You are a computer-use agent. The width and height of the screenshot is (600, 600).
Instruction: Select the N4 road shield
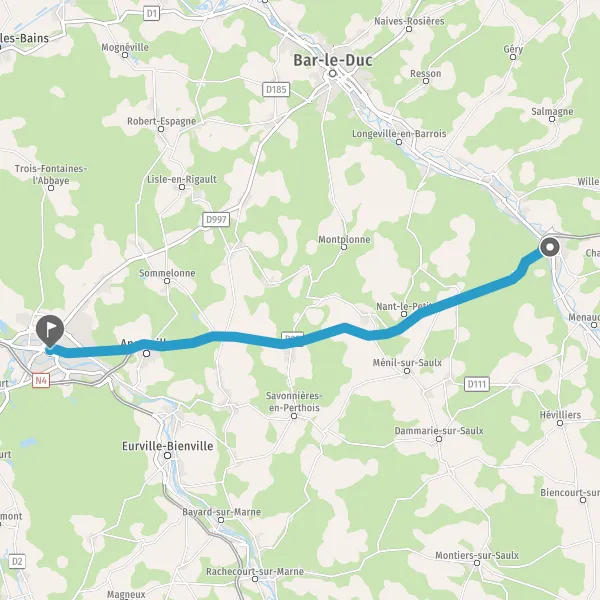tap(41, 381)
